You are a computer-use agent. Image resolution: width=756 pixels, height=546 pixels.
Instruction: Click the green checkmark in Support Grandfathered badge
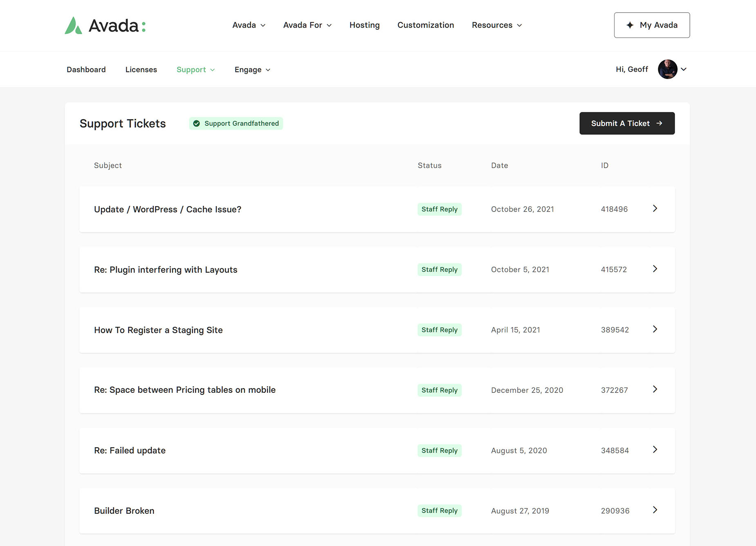coord(197,123)
